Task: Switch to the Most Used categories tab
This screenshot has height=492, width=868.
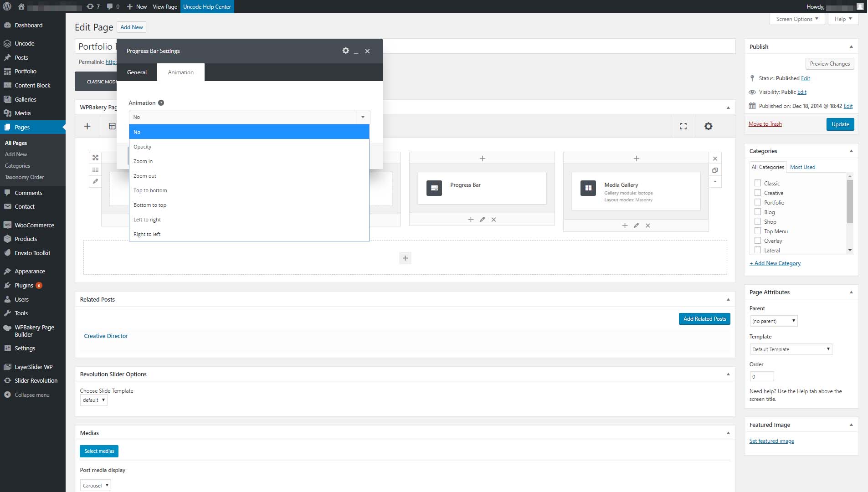Action: (x=802, y=167)
